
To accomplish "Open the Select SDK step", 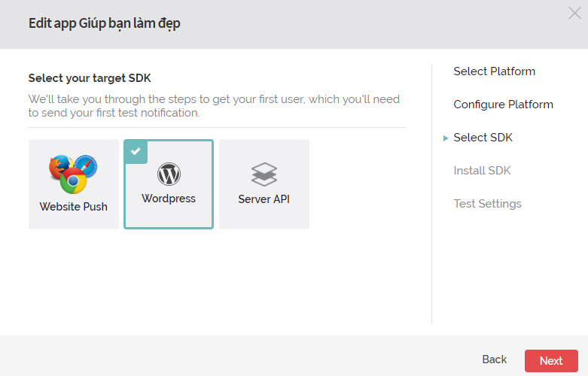I will pos(483,138).
